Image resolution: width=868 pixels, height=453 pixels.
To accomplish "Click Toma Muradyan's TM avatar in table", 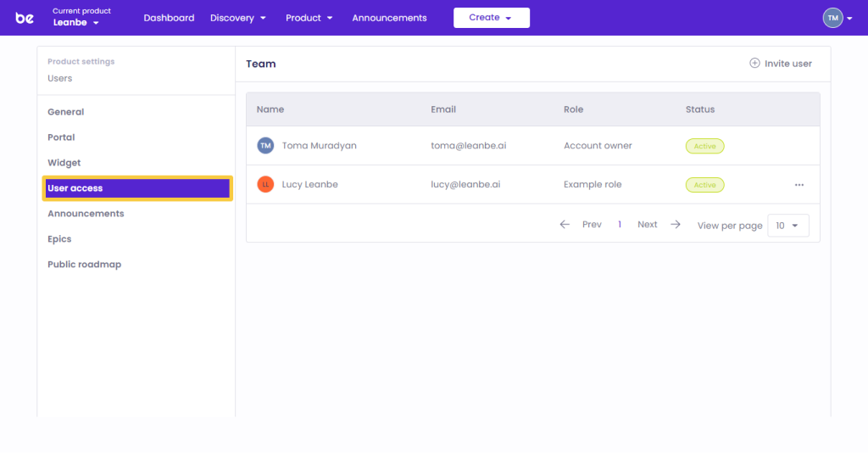I will click(265, 146).
